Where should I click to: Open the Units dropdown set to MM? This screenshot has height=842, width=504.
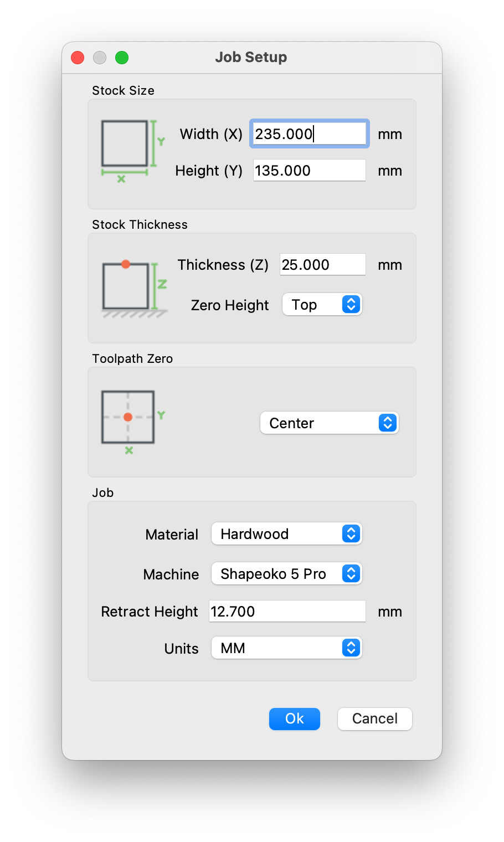click(286, 648)
